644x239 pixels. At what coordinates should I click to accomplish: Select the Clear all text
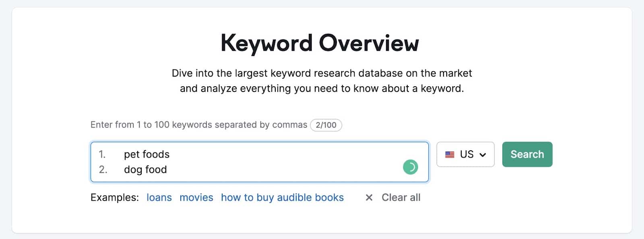click(x=401, y=197)
